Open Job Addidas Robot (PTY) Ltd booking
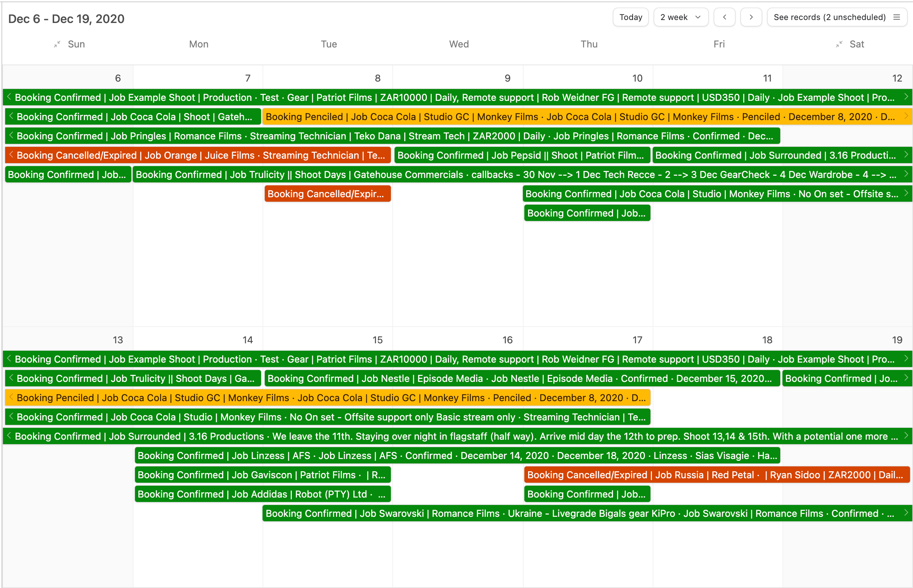 tap(263, 494)
